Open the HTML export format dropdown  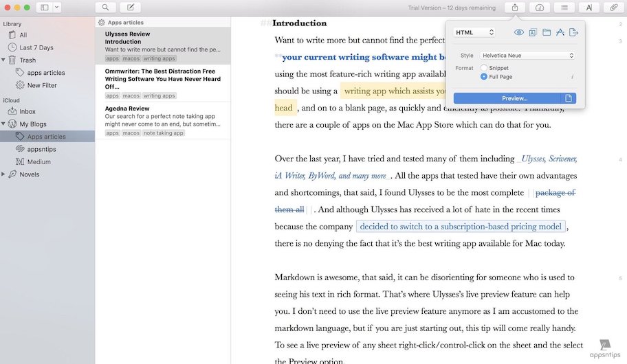(475, 32)
